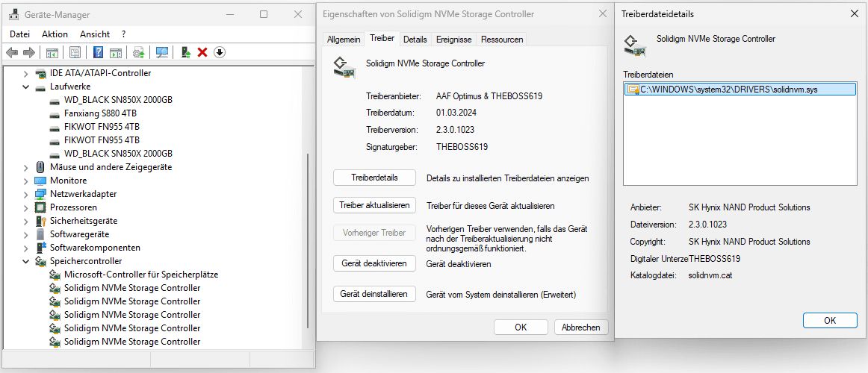The image size is (868, 373).
Task: Switch to the Allgemein tab
Action: point(344,40)
